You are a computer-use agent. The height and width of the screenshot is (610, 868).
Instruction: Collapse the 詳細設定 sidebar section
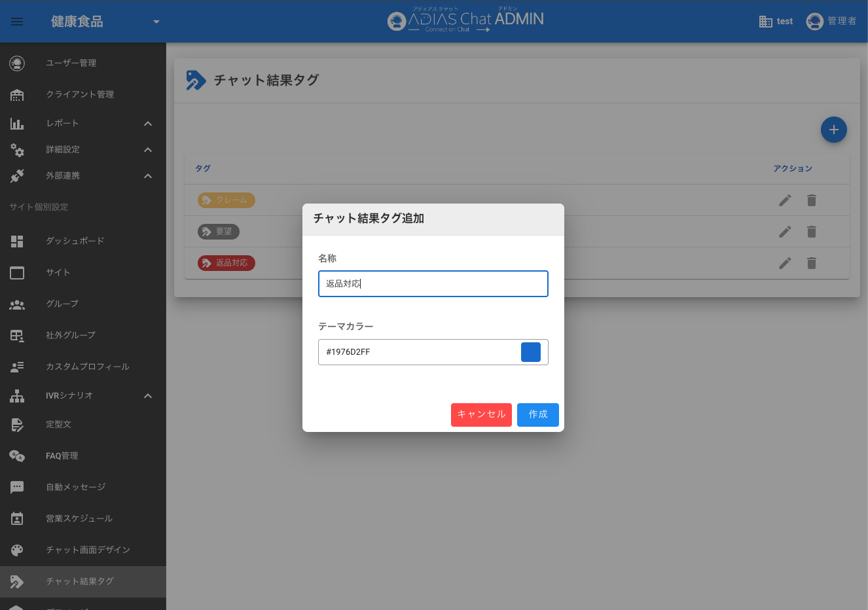tap(148, 150)
